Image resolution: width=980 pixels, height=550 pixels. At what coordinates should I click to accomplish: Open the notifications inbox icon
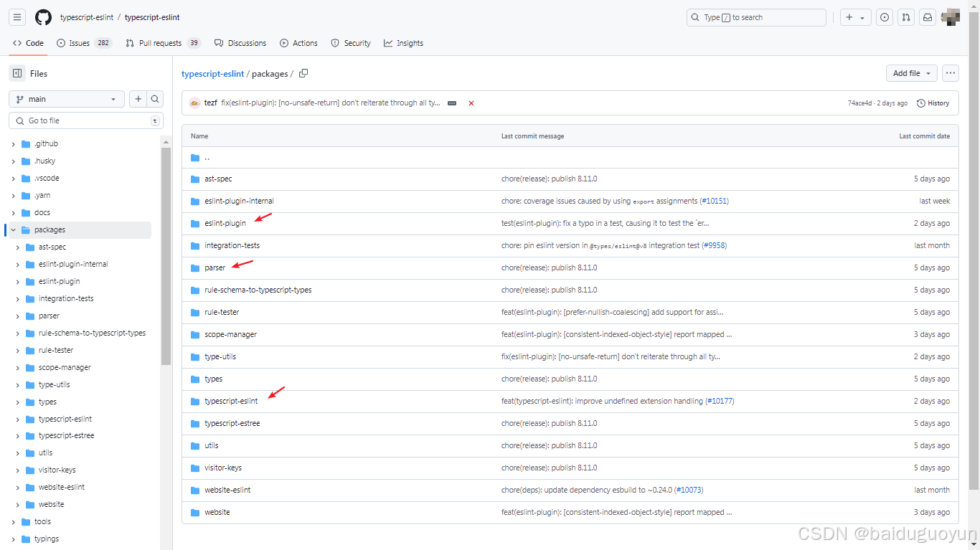tap(928, 17)
